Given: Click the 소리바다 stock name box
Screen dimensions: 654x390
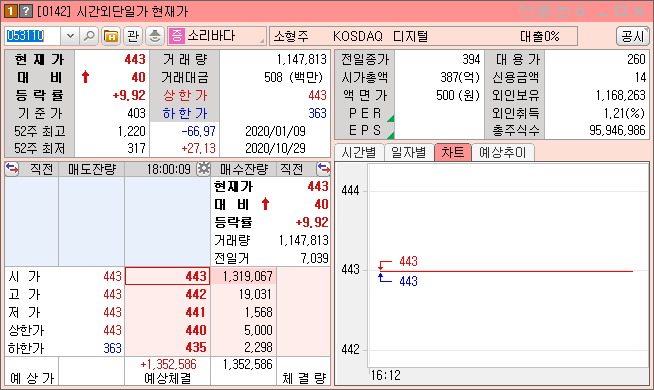Looking at the screenshot, I should (216, 36).
